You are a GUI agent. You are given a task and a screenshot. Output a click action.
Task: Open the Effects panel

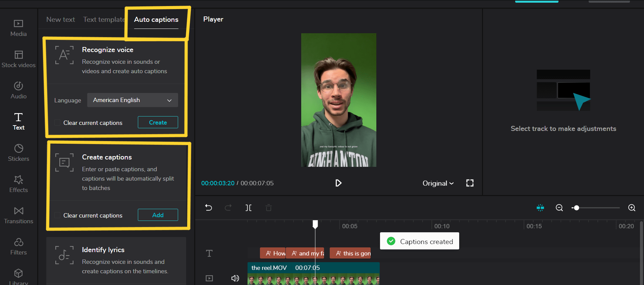pyautogui.click(x=18, y=184)
